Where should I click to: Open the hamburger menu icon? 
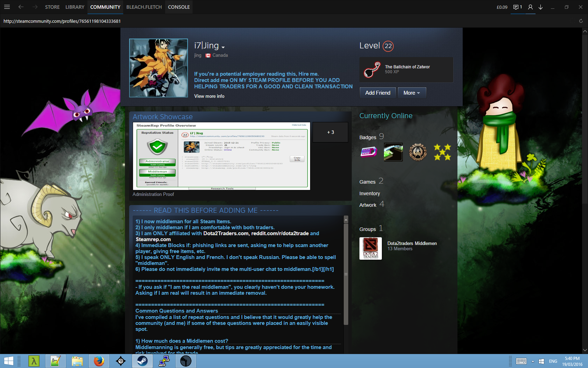7,7
